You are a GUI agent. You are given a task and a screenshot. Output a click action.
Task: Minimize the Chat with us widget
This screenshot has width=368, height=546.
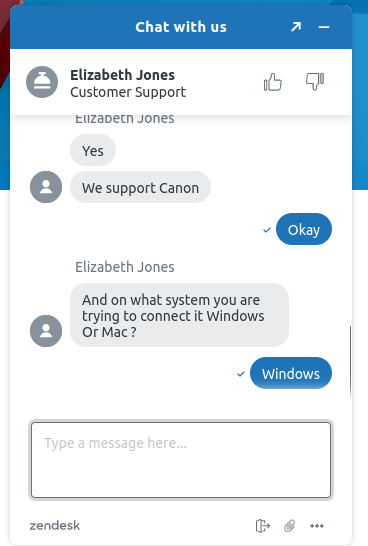tap(324, 27)
